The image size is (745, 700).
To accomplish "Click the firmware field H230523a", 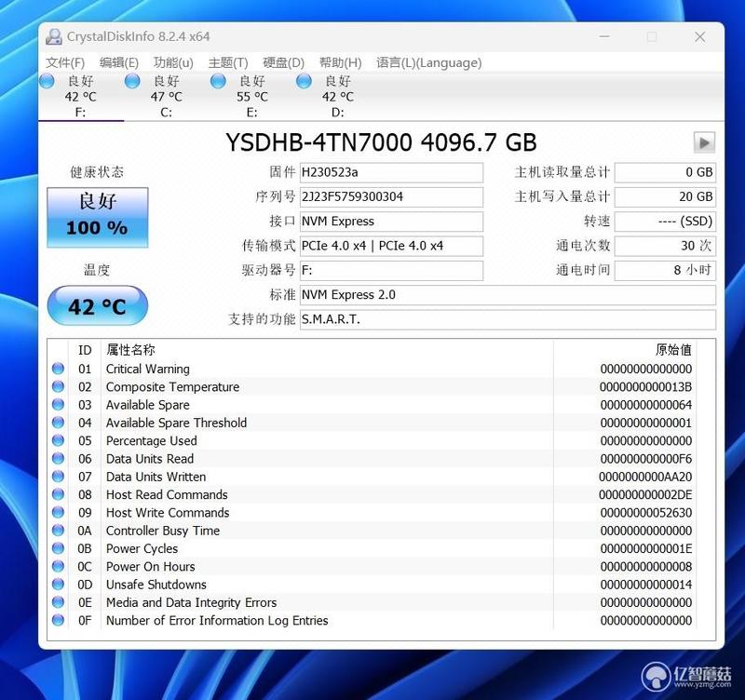I will point(391,172).
